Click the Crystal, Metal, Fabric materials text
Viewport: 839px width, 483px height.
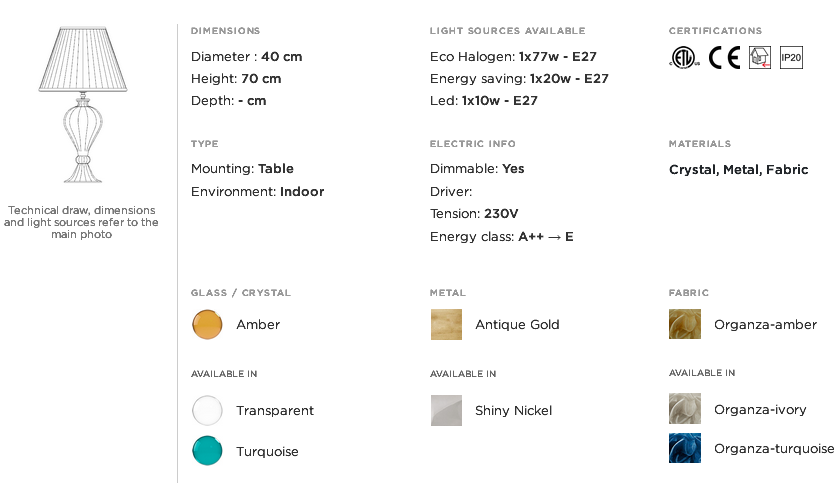738,170
